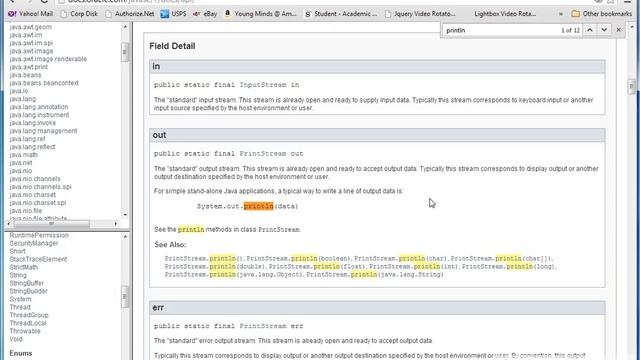
Task: Open the Lightbox Video Rota bookmark
Action: pyautogui.click(x=505, y=13)
